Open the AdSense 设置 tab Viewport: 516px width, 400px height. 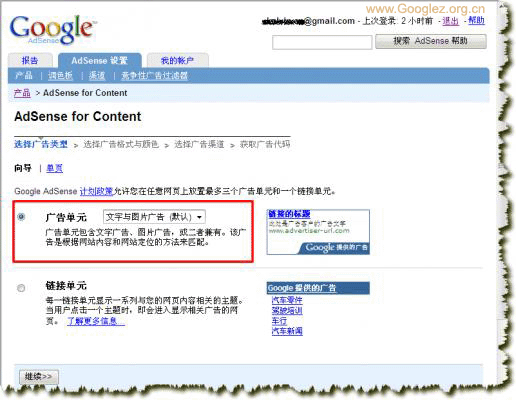[x=100, y=60]
